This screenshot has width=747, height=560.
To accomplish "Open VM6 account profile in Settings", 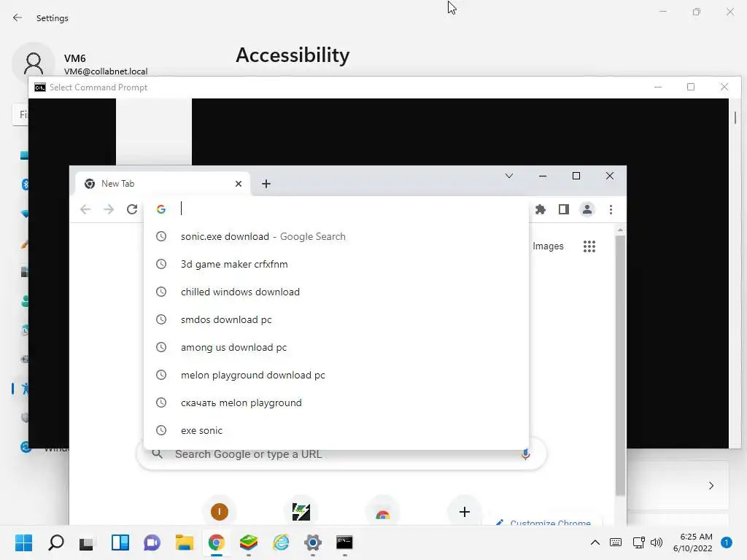I will coord(80,64).
